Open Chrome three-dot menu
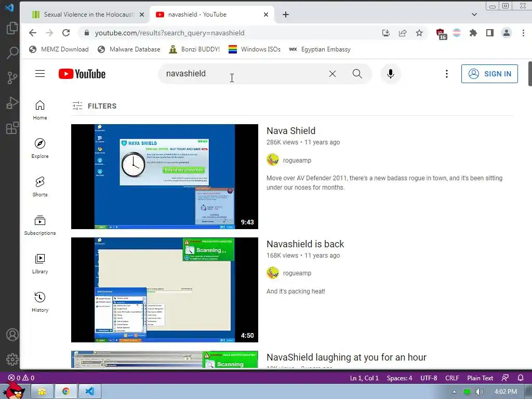The width and height of the screenshot is (532, 399). [x=523, y=33]
